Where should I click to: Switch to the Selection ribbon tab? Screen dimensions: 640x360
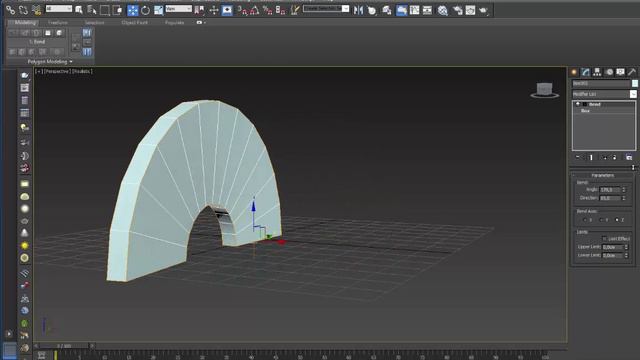click(x=94, y=23)
